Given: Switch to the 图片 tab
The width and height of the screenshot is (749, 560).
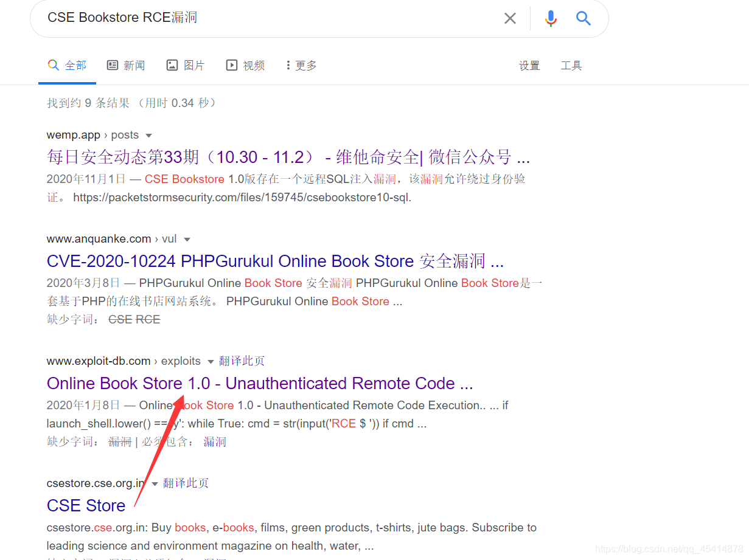Looking at the screenshot, I should pos(186,65).
